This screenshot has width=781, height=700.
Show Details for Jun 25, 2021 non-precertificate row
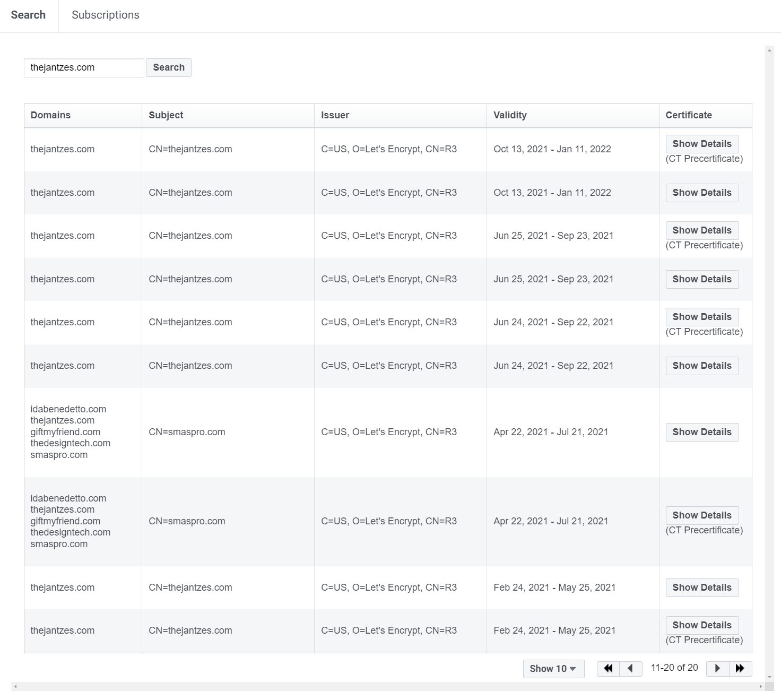[x=702, y=279]
